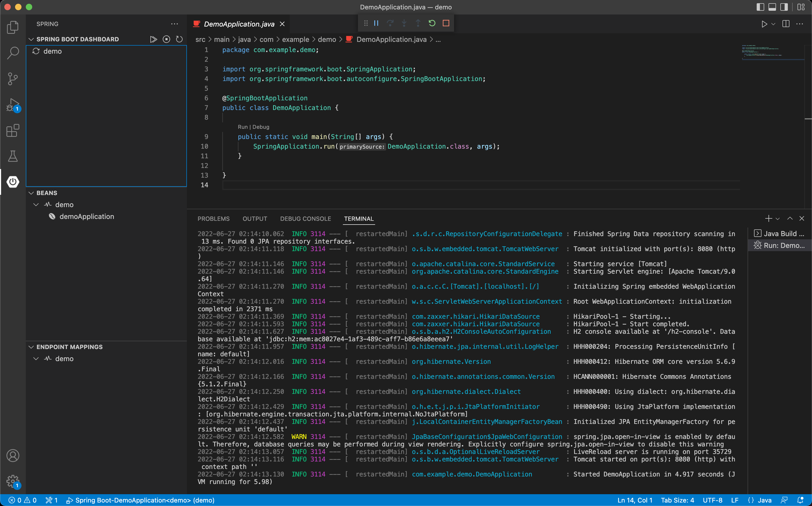This screenshot has height=506, width=812.
Task: Open SPRING view More Actions ellipsis
Action: [175, 24]
